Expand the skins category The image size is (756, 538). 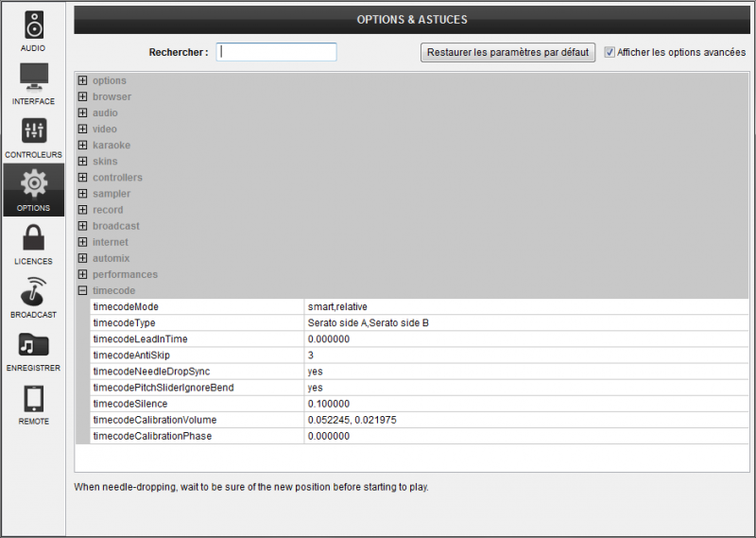pyautogui.click(x=83, y=162)
